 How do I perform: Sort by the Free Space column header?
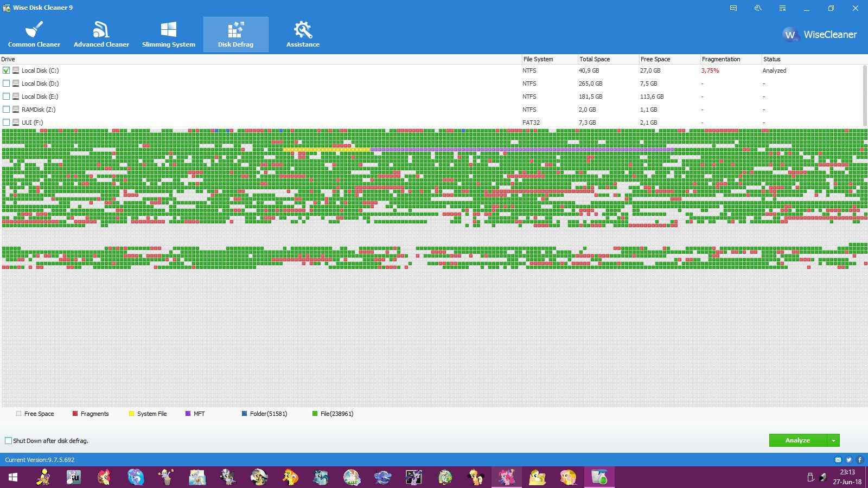(669, 59)
